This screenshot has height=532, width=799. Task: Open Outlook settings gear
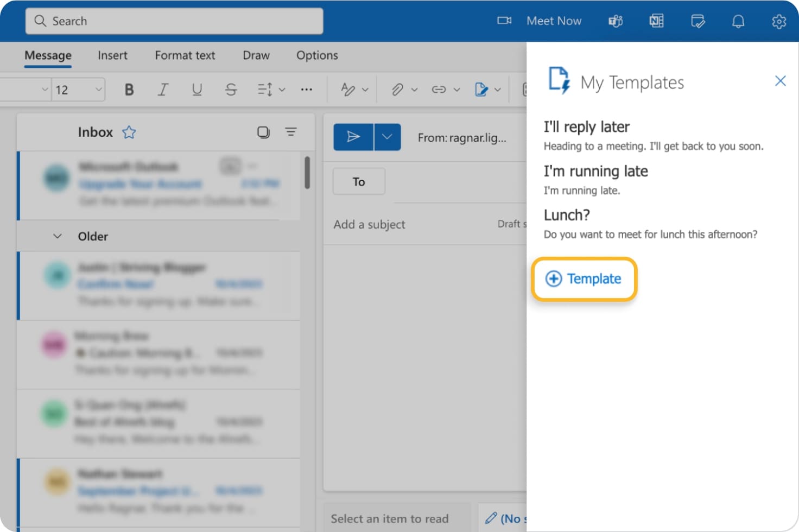pyautogui.click(x=779, y=21)
